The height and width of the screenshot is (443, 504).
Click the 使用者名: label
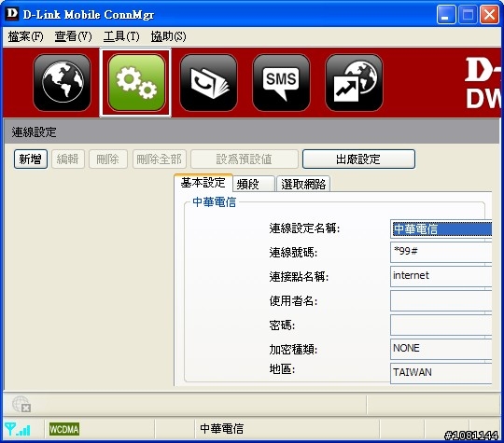tap(293, 301)
